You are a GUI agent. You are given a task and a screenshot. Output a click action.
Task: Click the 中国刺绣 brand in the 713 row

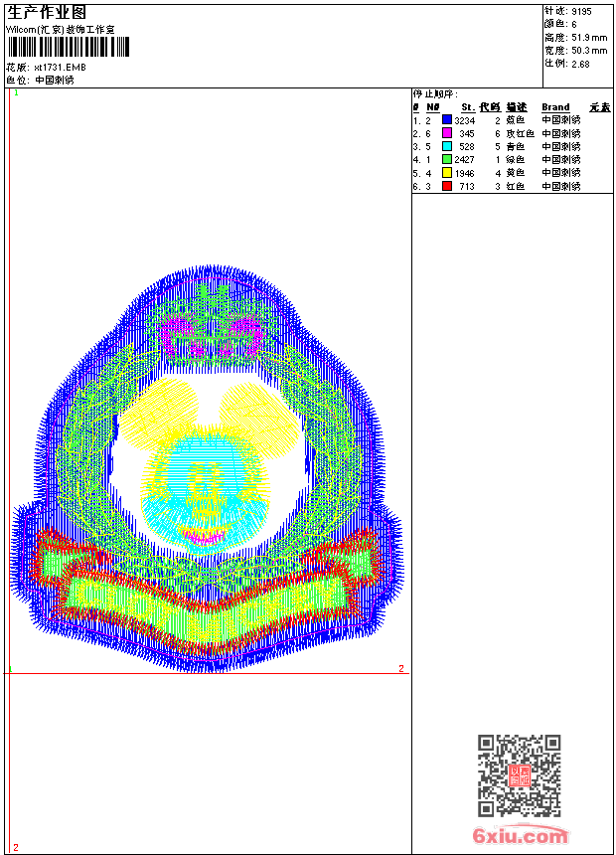(x=561, y=187)
